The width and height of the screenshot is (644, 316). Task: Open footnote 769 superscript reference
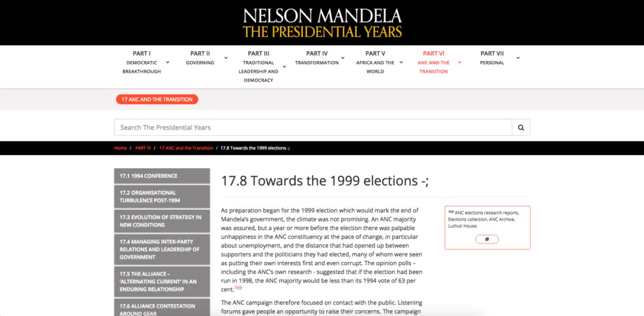[238, 288]
